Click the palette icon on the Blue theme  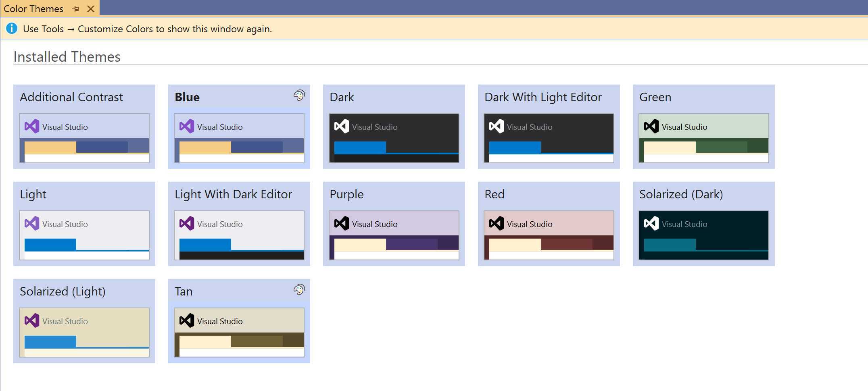point(299,96)
